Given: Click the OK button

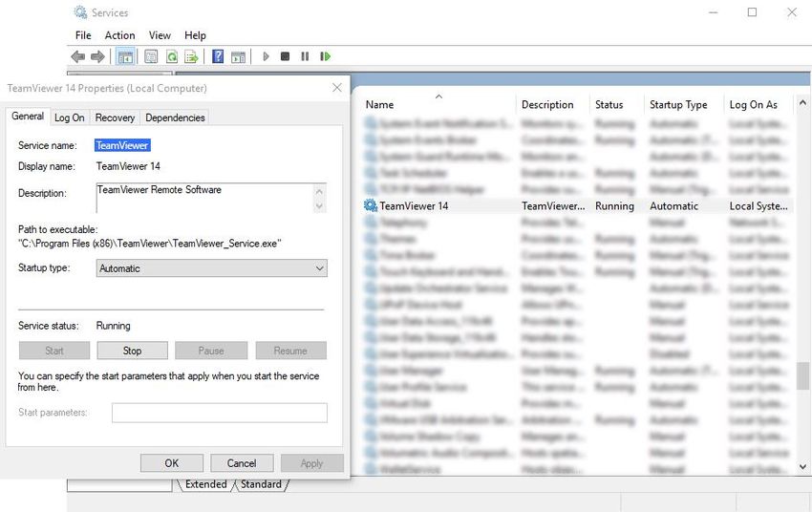Looking at the screenshot, I should pyautogui.click(x=171, y=463).
